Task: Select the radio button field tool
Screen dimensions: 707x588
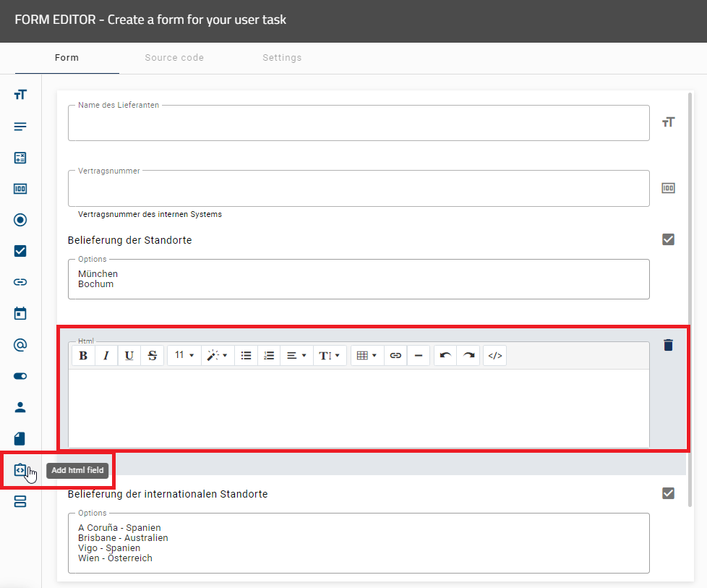Action: [x=20, y=220]
